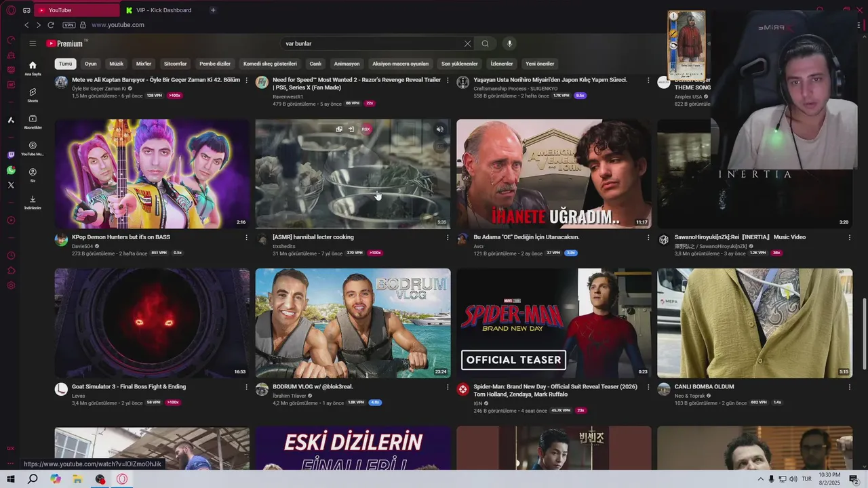
Task: Open taskbar notification center
Action: (854, 479)
